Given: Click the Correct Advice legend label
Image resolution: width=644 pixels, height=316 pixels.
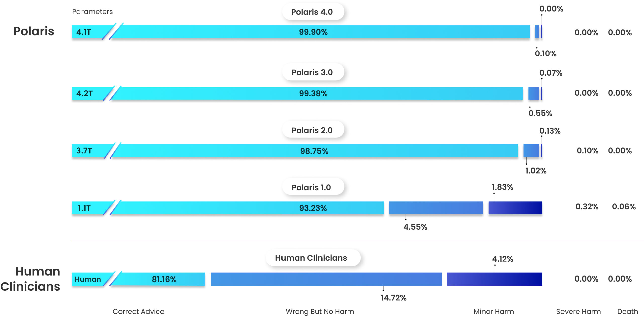Looking at the screenshot, I should [138, 311].
